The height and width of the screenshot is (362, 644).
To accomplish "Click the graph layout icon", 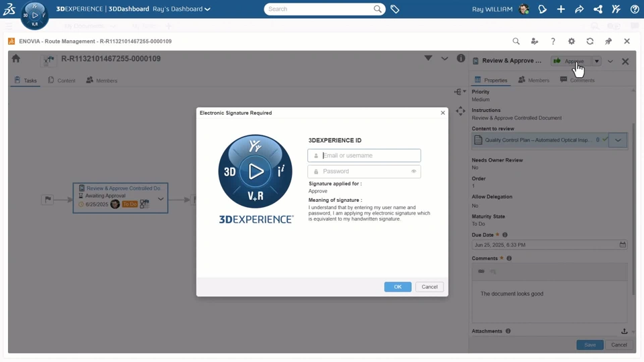I will [458, 92].
